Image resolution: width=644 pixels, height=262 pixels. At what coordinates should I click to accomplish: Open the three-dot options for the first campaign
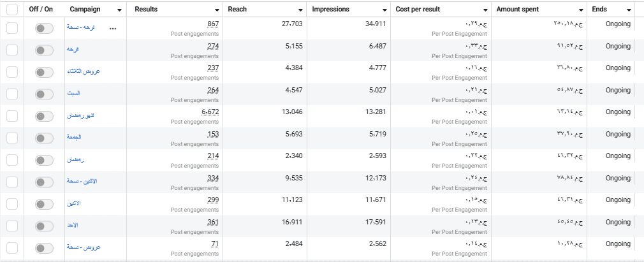pyautogui.click(x=113, y=29)
